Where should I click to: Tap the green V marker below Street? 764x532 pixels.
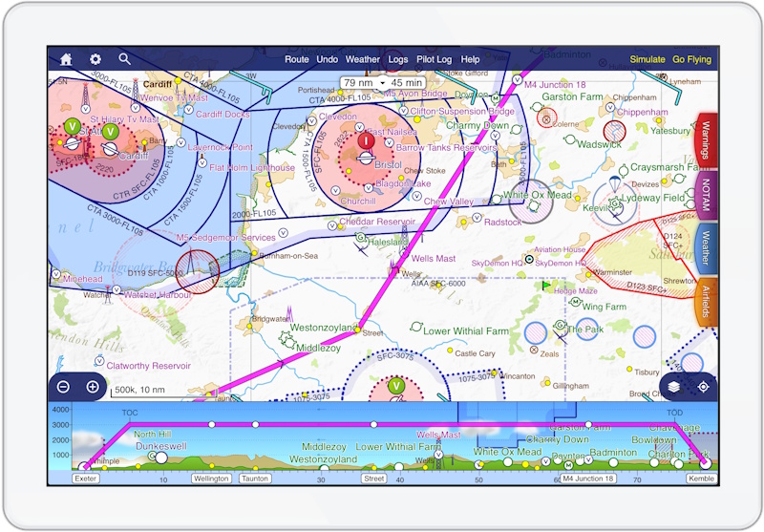pyautogui.click(x=396, y=386)
